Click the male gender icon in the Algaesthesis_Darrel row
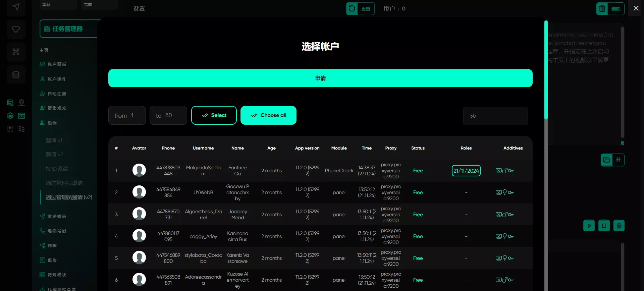The image size is (644, 291). point(505,215)
